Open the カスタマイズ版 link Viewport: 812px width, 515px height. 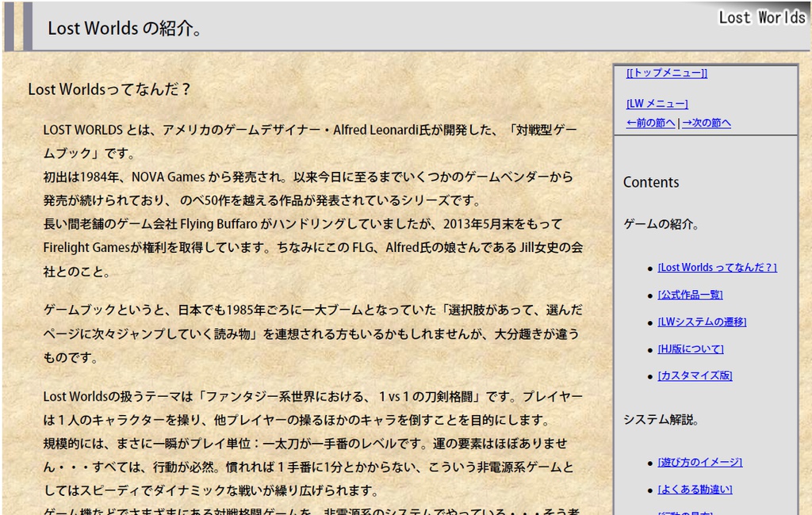tap(695, 376)
